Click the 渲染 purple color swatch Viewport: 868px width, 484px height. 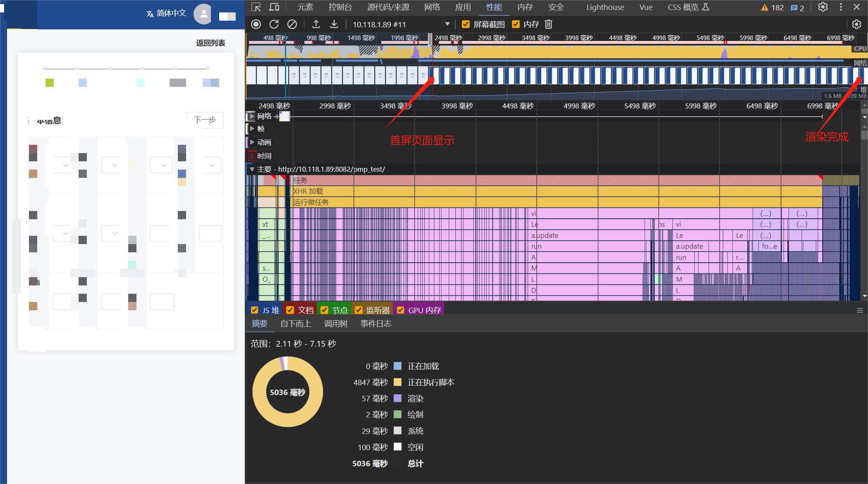point(398,398)
